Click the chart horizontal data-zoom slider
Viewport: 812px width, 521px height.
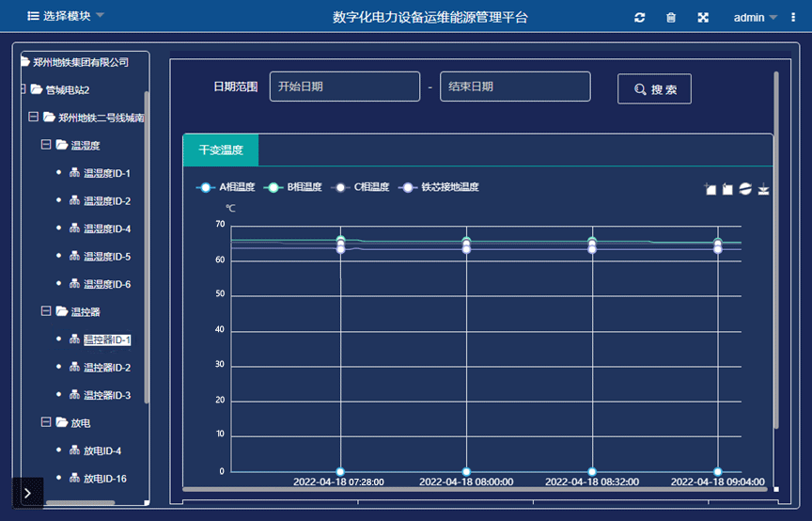pyautogui.click(x=475, y=489)
